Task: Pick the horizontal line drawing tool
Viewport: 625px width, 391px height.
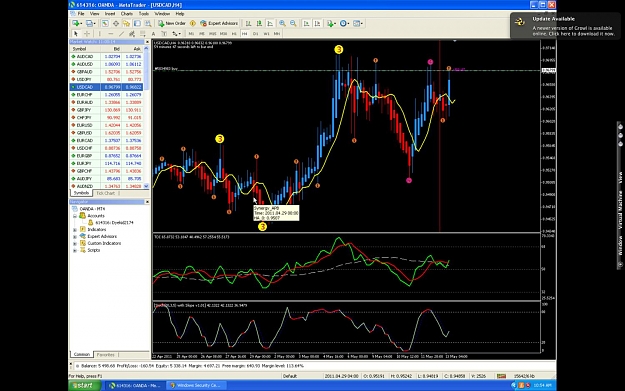Action: point(110,34)
